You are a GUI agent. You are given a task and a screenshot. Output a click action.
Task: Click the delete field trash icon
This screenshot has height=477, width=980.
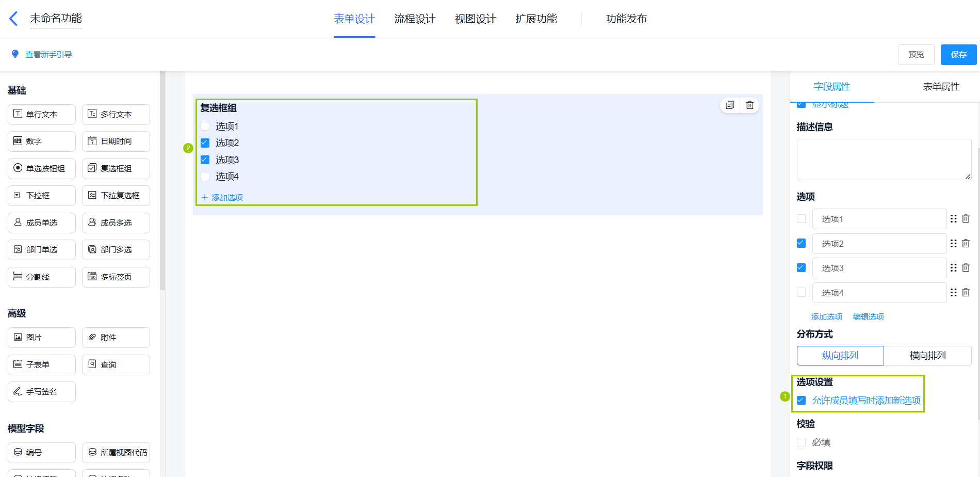coord(750,105)
